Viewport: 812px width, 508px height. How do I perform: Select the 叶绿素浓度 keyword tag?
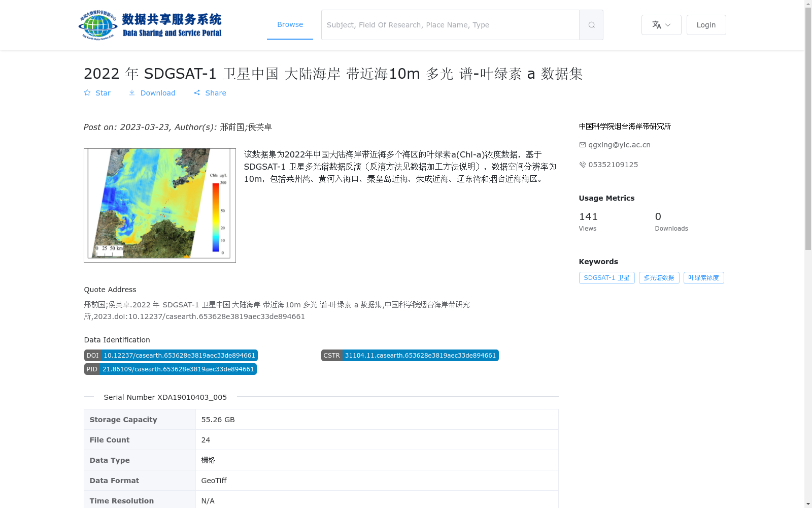coord(703,278)
